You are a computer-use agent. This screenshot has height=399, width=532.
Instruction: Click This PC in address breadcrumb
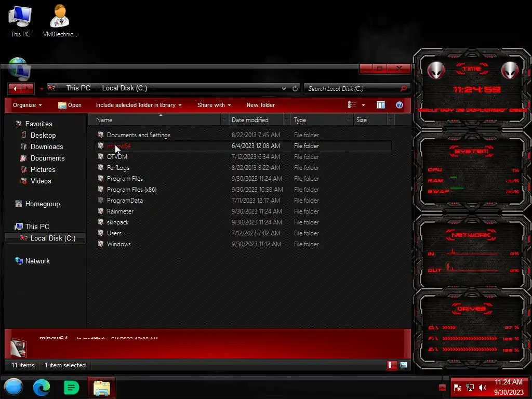(78, 88)
